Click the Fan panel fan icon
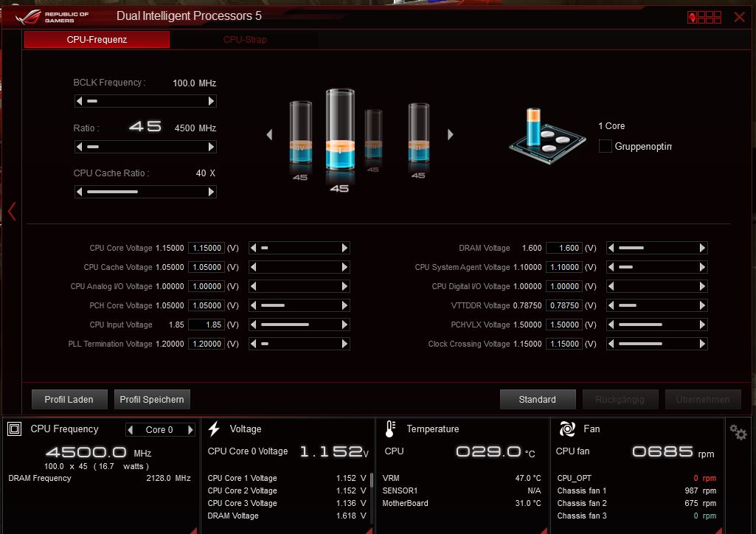The image size is (756, 534). 567,429
